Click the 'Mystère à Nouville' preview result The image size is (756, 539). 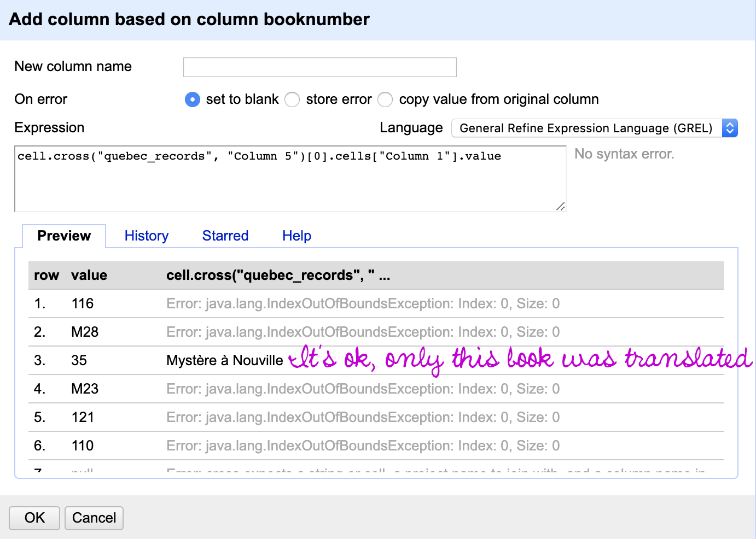tap(225, 360)
